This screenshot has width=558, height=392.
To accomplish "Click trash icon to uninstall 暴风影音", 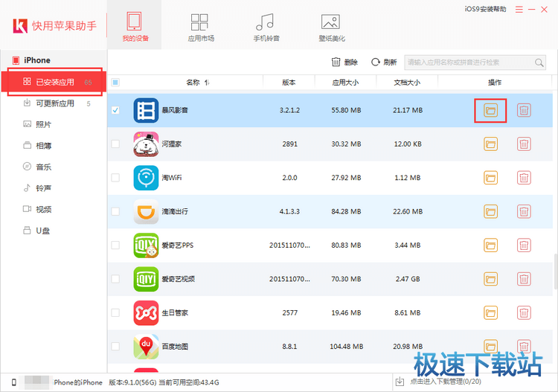I will [524, 110].
